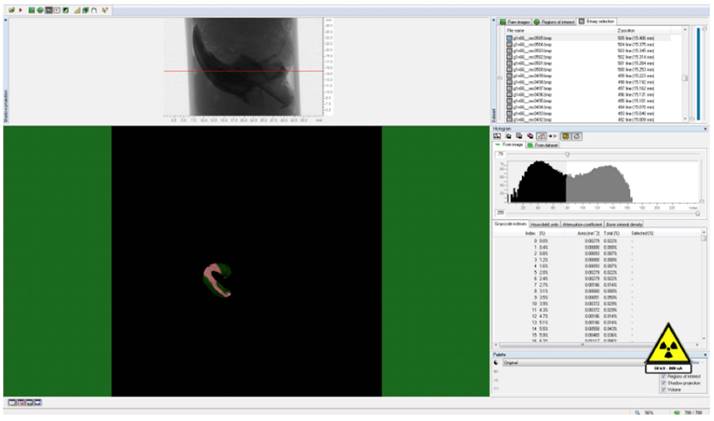Click the yellow ruler icon in the top toolbar

tap(77, 10)
